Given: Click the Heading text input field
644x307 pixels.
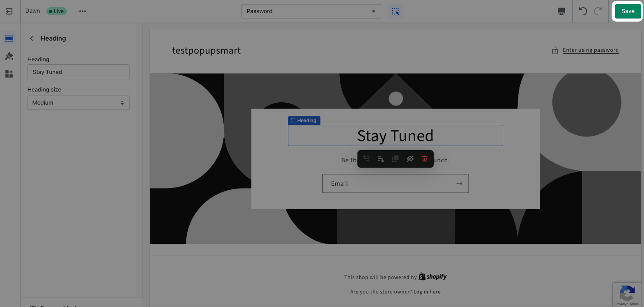Looking at the screenshot, I should pos(79,72).
